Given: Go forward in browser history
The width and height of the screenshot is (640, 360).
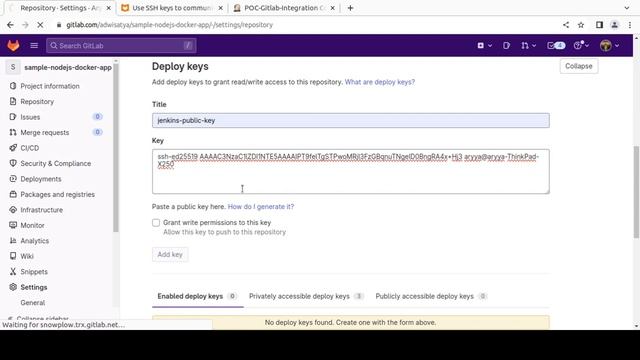Looking at the screenshot, I should (x=25, y=25).
